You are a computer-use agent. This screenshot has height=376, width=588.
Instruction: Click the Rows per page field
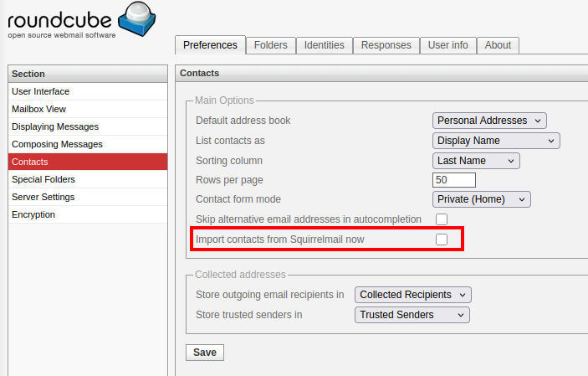[x=454, y=180]
